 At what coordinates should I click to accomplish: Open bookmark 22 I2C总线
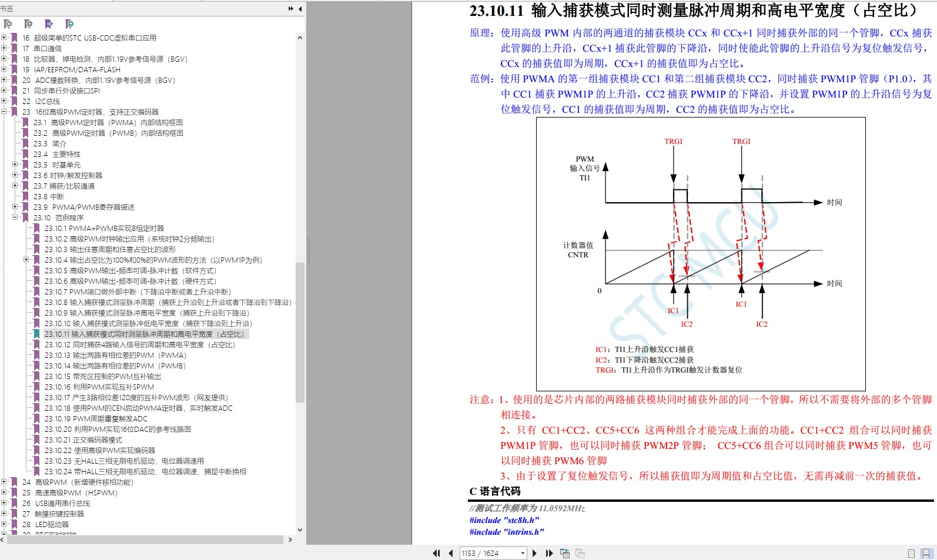(41, 102)
